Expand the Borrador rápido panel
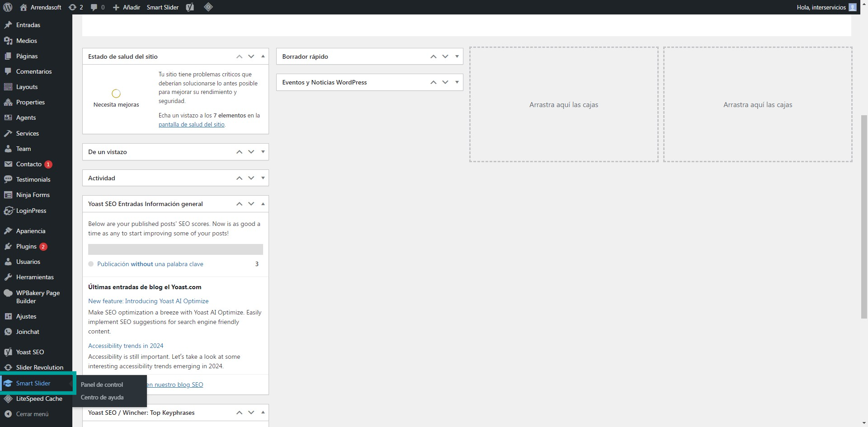This screenshot has width=868, height=427. 457,56
